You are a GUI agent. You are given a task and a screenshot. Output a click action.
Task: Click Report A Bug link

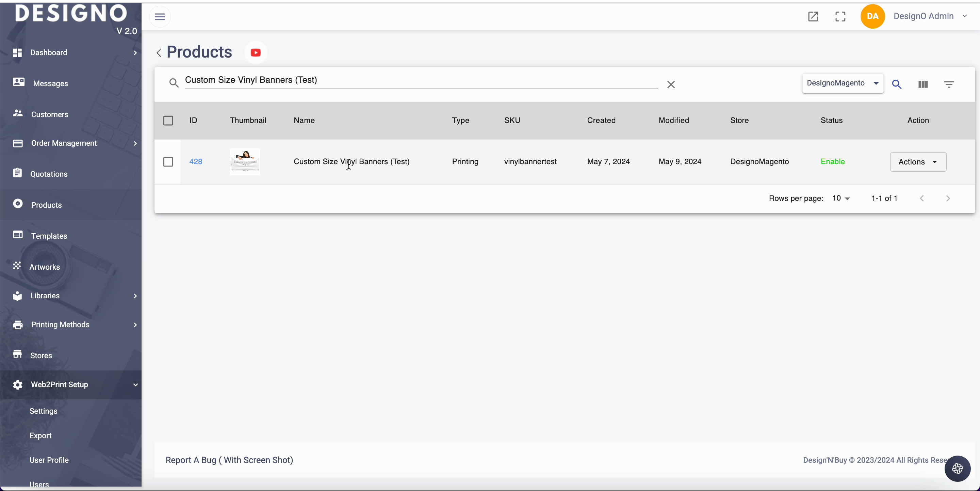pyautogui.click(x=229, y=460)
